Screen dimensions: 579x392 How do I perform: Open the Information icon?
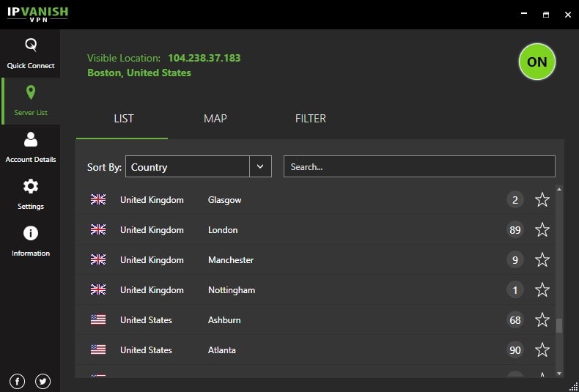31,233
